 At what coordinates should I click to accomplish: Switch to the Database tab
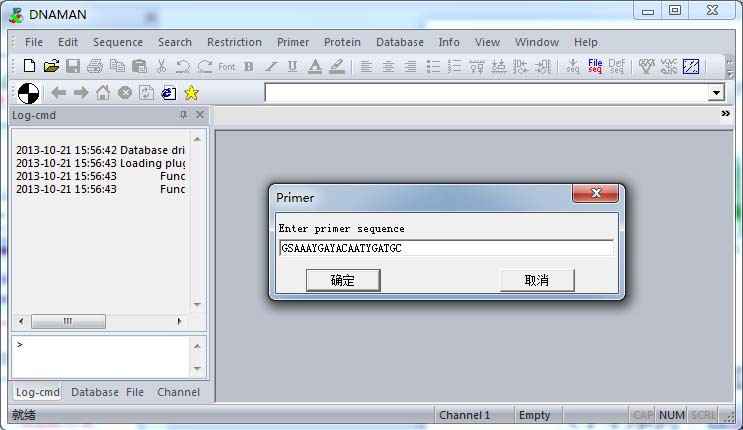coord(95,392)
